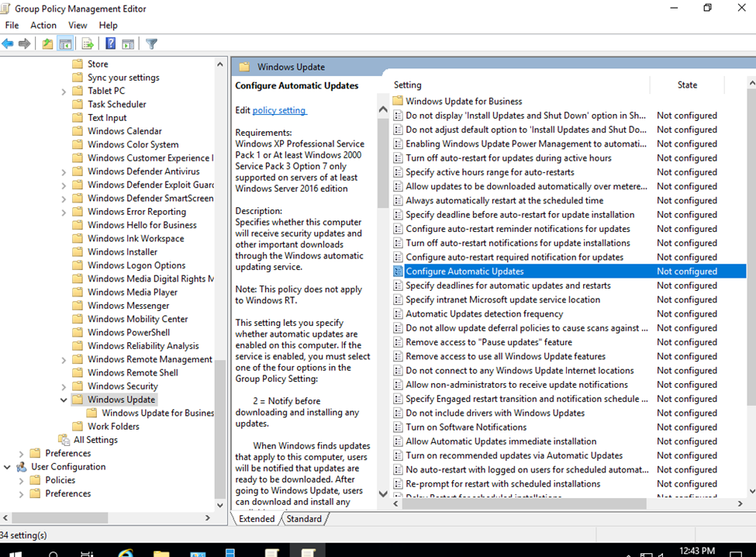Image resolution: width=756 pixels, height=557 pixels.
Task: Click the Filter funnel icon
Action: 152,43
